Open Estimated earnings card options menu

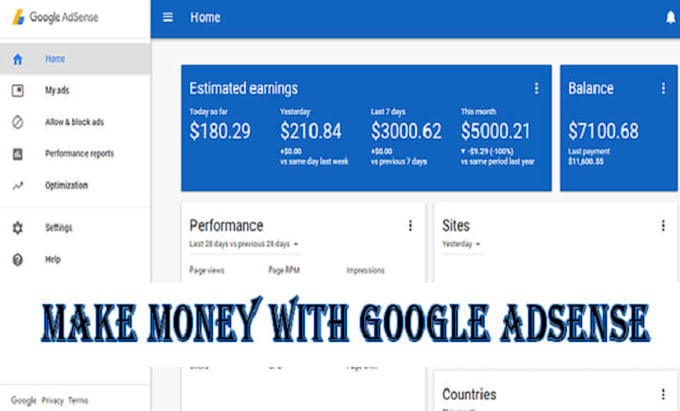click(x=536, y=88)
